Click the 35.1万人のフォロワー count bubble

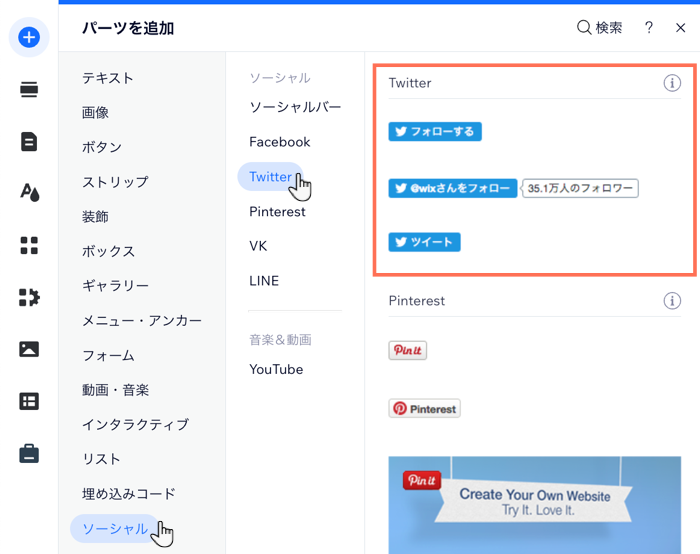click(580, 188)
